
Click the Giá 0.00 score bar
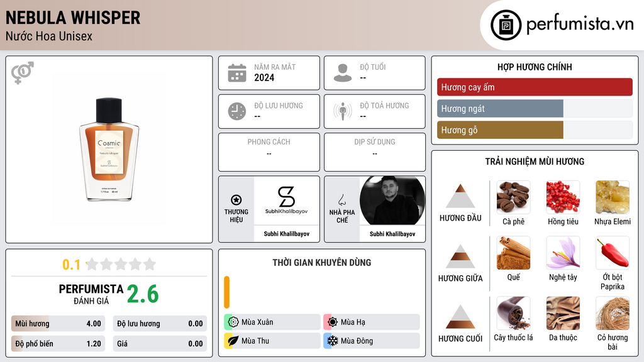[x=160, y=344]
